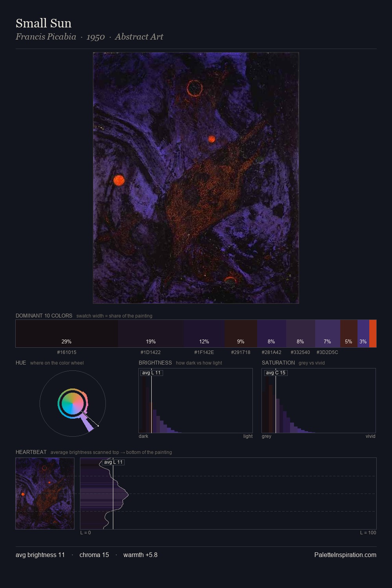This screenshot has width=392, height=588.
Task: Click 'grey vs vivid' caption
Action: point(312,363)
